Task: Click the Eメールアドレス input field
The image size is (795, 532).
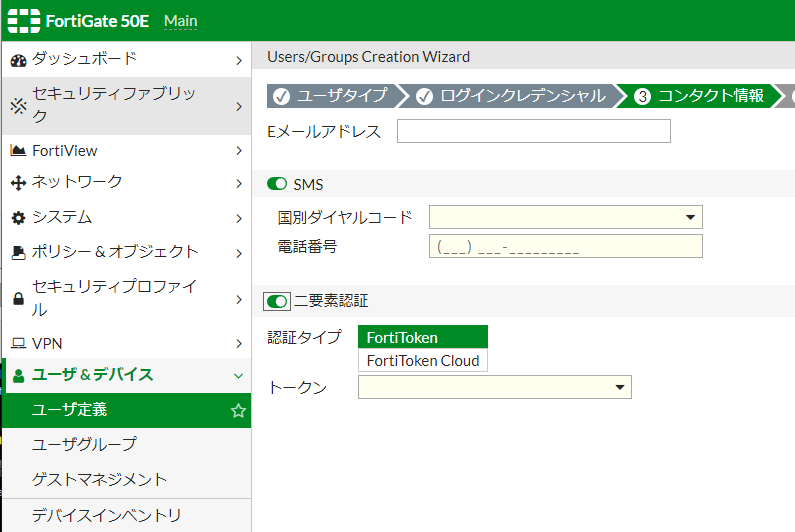Action: (533, 131)
